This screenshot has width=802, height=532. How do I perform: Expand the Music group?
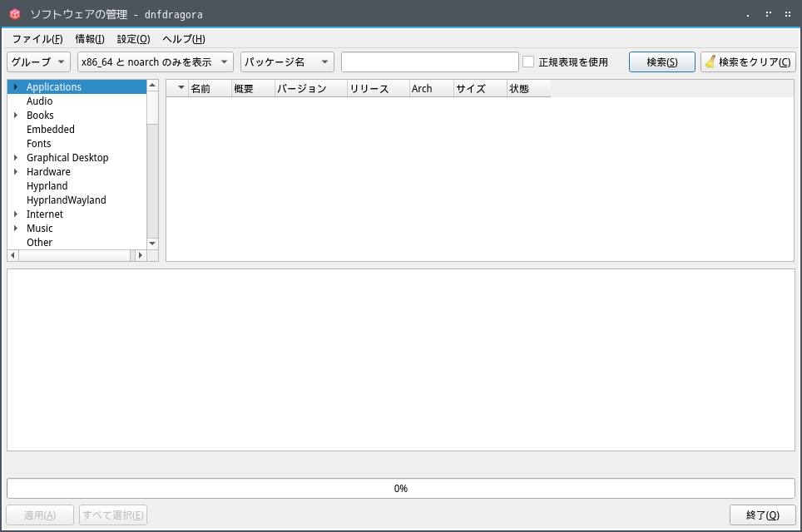[x=16, y=229]
